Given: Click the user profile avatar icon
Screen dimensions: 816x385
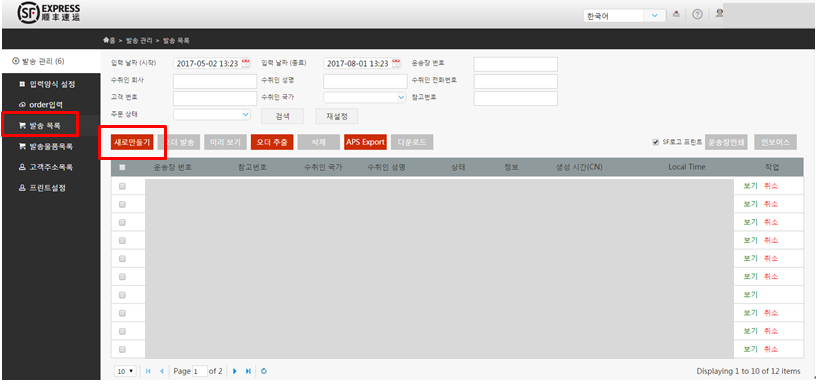Looking at the screenshot, I should click(x=719, y=14).
